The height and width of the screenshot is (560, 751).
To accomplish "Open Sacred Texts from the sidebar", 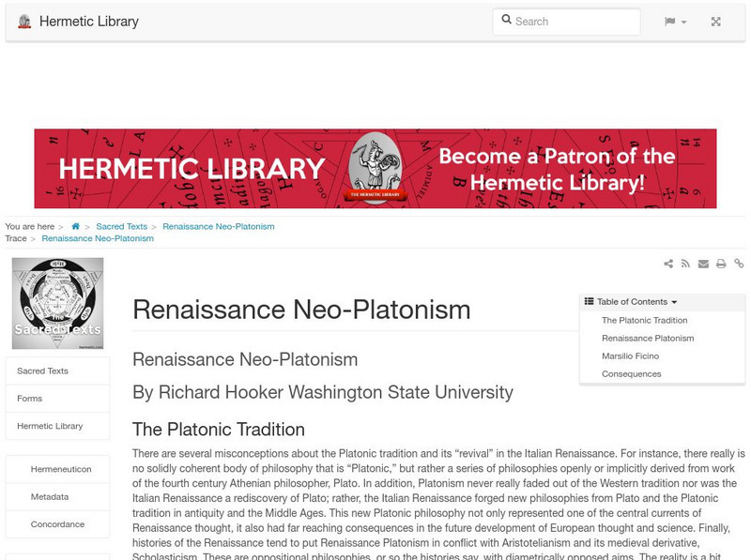I will click(43, 371).
